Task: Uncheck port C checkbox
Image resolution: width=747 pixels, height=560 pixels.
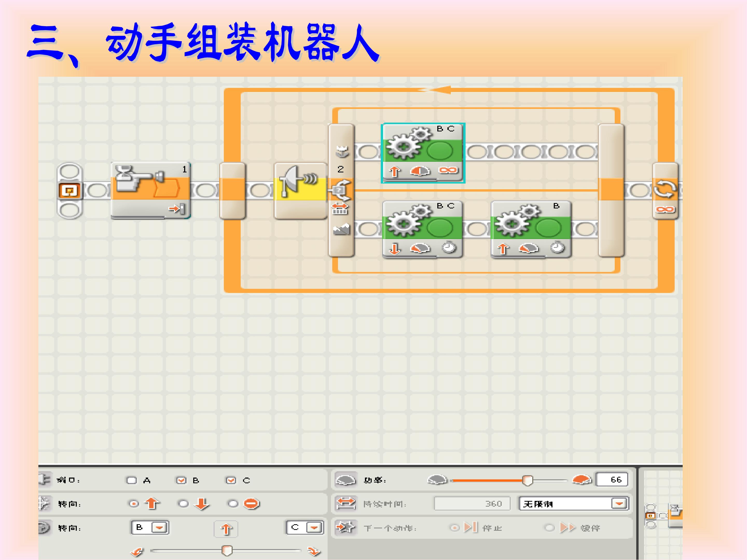Action: [231, 480]
